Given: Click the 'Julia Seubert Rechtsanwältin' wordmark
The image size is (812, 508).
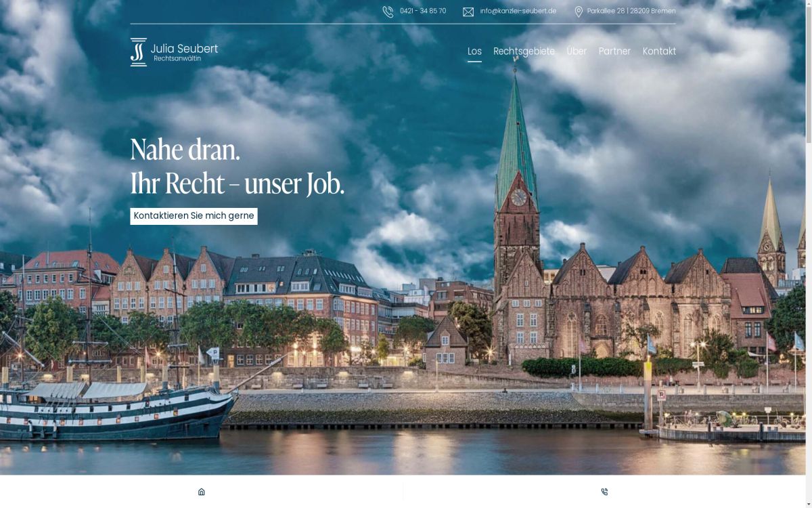Looking at the screenshot, I should pos(185,53).
